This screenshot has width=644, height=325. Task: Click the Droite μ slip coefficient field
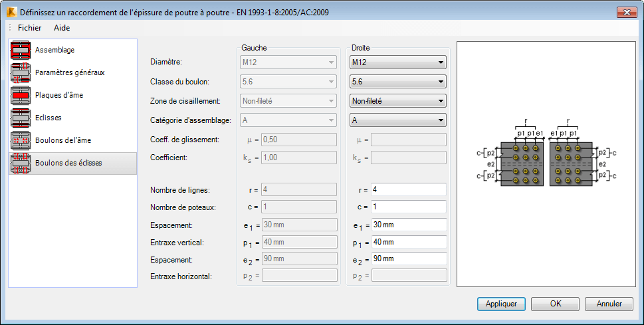[x=409, y=140]
